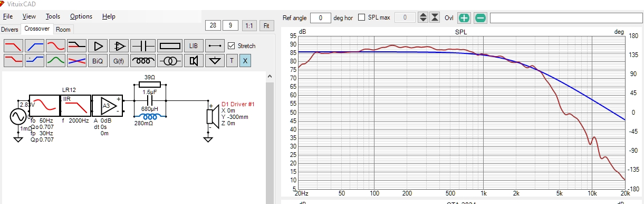
Task: Open the Tools menu
Action: [53, 16]
